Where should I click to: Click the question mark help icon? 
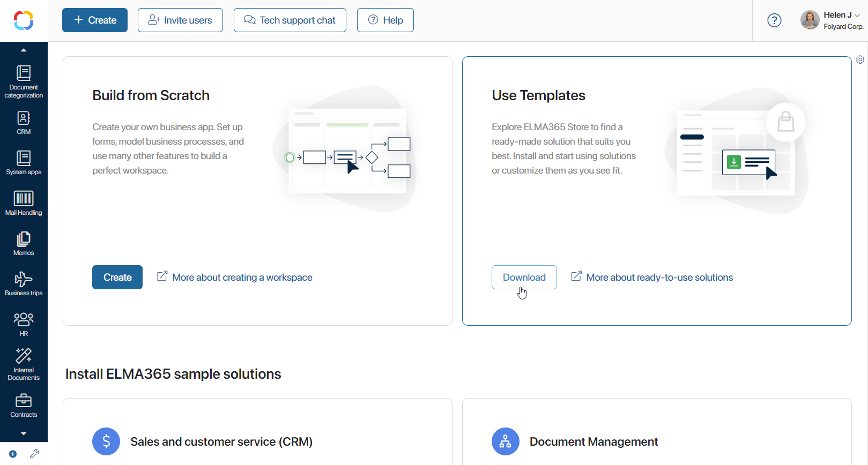point(774,20)
